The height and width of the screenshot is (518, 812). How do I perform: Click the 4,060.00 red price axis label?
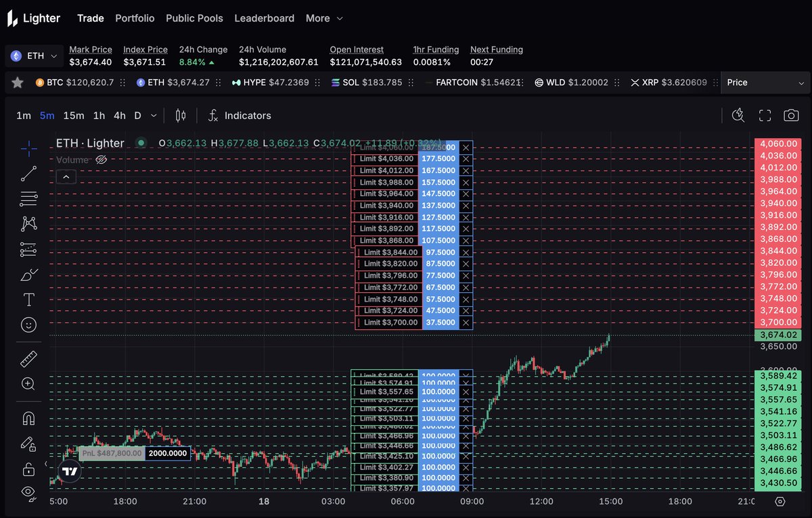[x=777, y=144]
